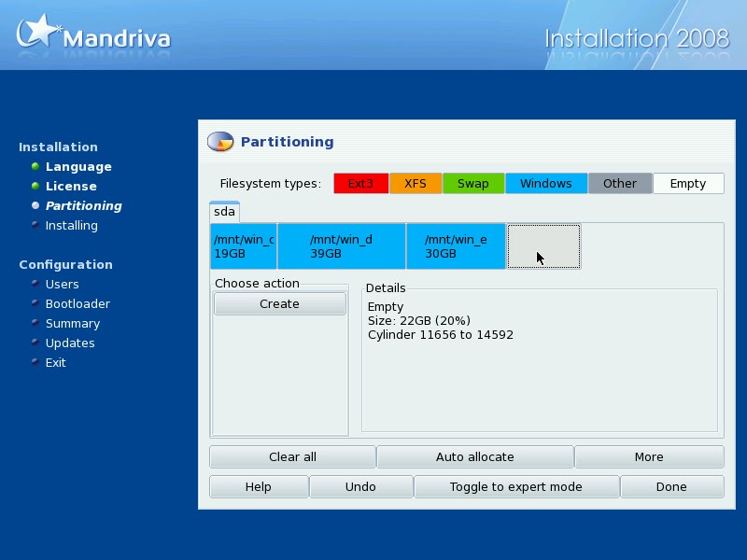Click green bullet next to License
Image resolution: width=747 pixels, height=560 pixels.
pos(35,186)
